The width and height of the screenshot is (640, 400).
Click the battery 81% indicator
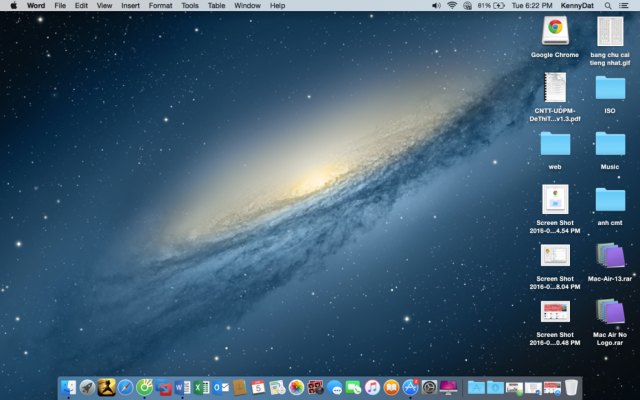[491, 6]
